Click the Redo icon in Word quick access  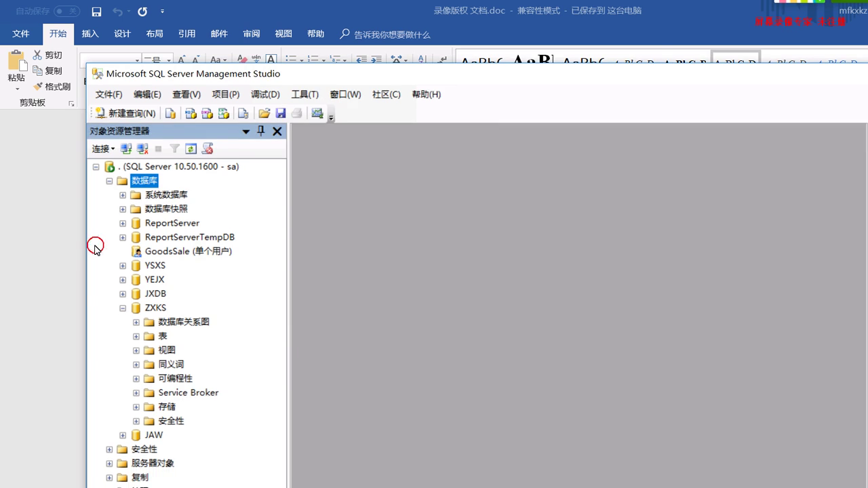click(x=142, y=12)
